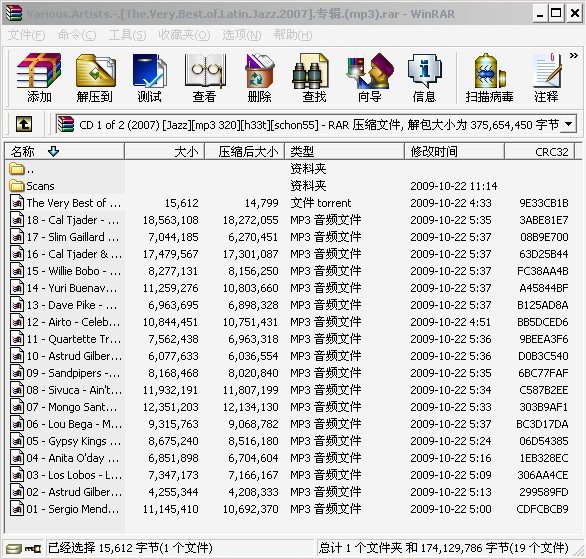Image resolution: width=586 pixels, height=559 pixels.
Task: Click status total 174,129,786 字节 text
Action: tap(443, 548)
